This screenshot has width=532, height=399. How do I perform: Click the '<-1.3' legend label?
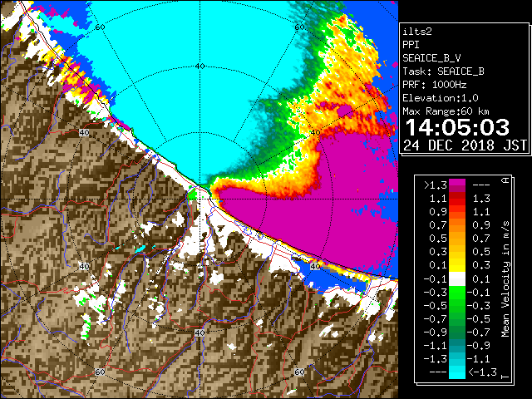click(x=482, y=372)
